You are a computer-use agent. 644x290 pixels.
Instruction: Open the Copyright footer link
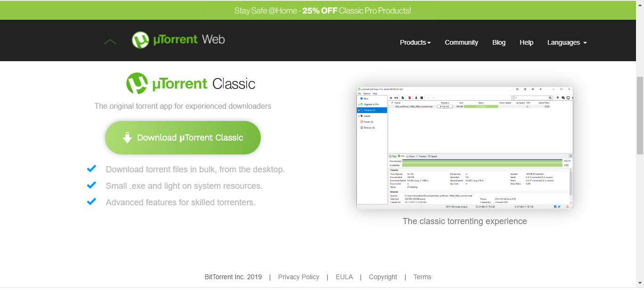pyautogui.click(x=383, y=277)
